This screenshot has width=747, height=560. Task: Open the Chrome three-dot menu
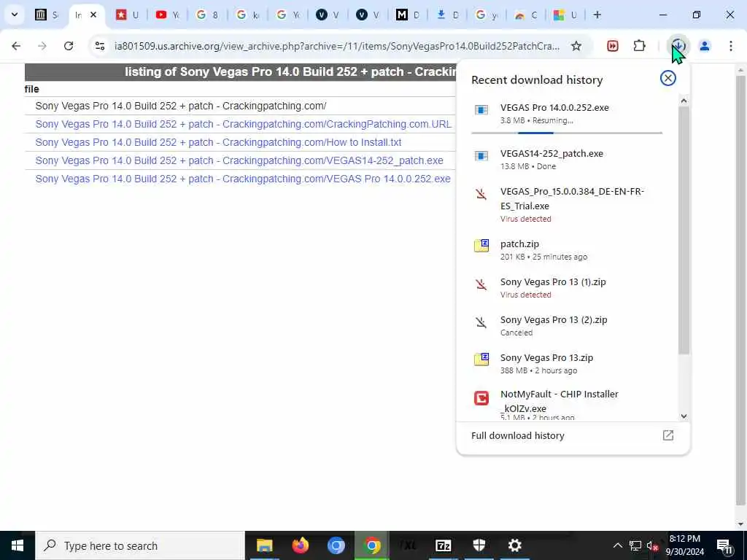click(x=731, y=46)
